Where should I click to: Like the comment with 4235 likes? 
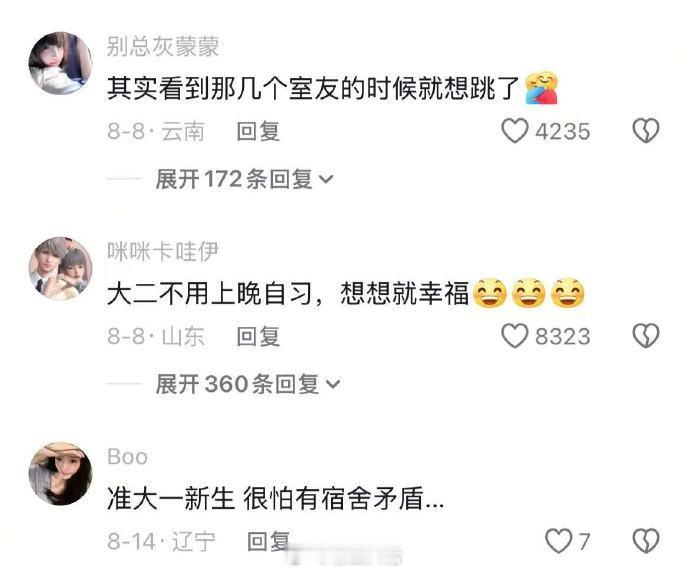514,131
